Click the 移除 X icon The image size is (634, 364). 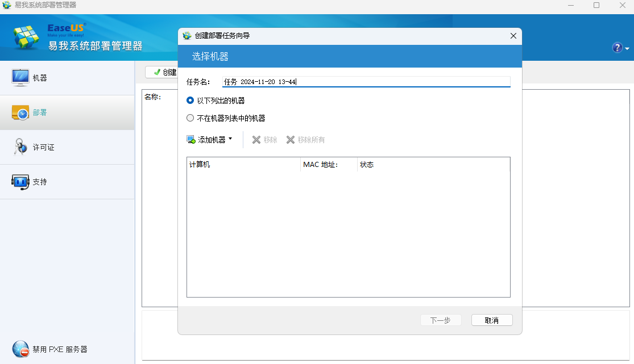coord(256,140)
